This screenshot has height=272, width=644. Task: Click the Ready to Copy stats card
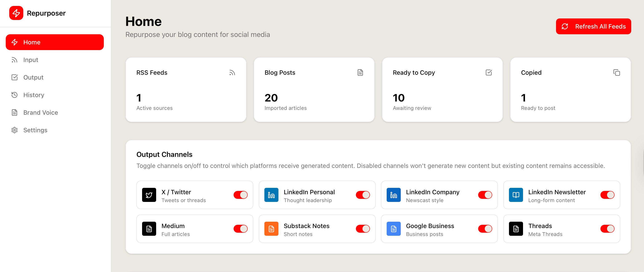pyautogui.click(x=442, y=90)
